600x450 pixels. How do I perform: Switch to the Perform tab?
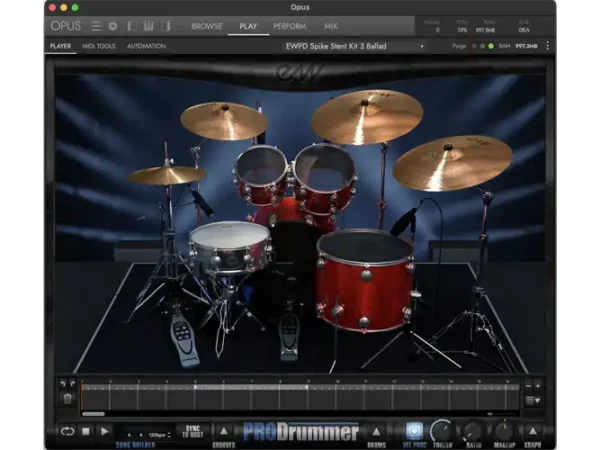click(x=289, y=26)
